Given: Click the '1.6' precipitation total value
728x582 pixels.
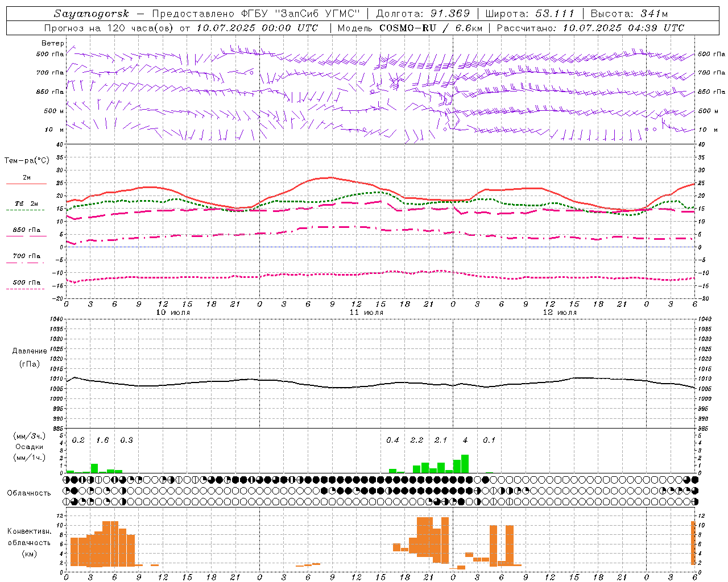Looking at the screenshot, I should click(x=102, y=440).
